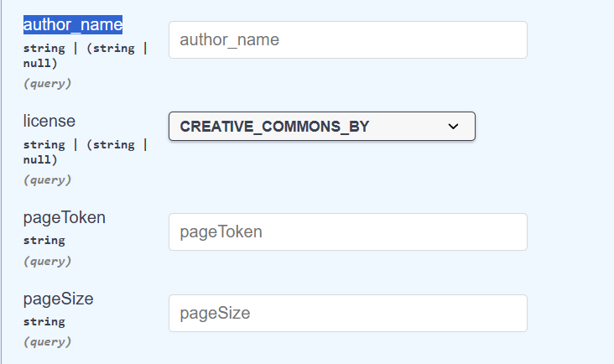614x364 pixels.
Task: Click the 'string' type under pageToken
Action: coord(44,240)
